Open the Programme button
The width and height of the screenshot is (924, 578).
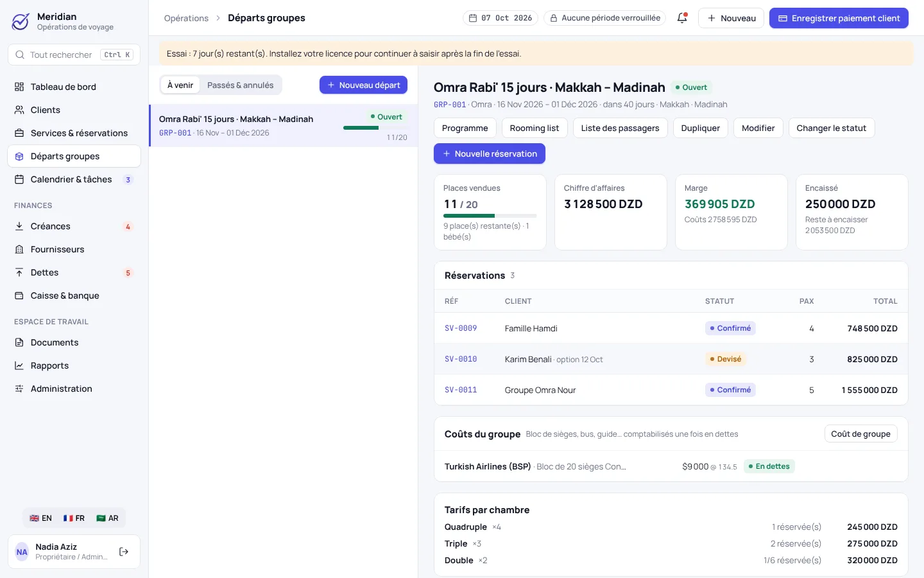[465, 128]
